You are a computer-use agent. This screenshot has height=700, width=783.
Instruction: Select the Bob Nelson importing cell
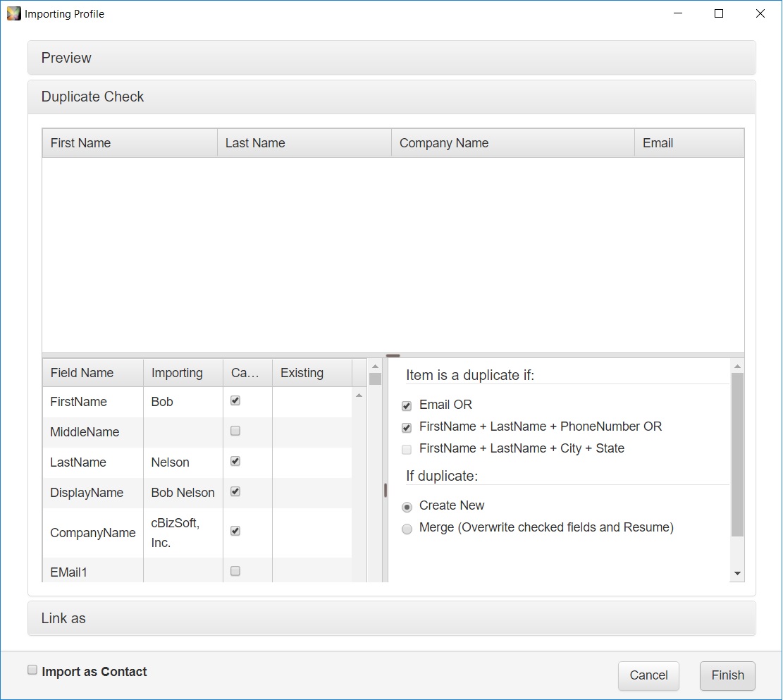(x=183, y=493)
